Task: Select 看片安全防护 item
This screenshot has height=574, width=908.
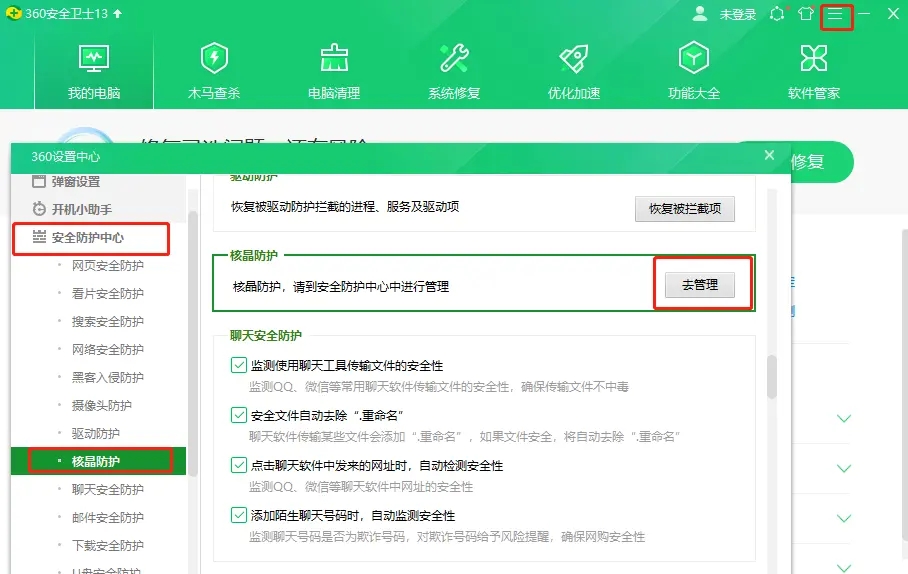Action: coord(108,294)
